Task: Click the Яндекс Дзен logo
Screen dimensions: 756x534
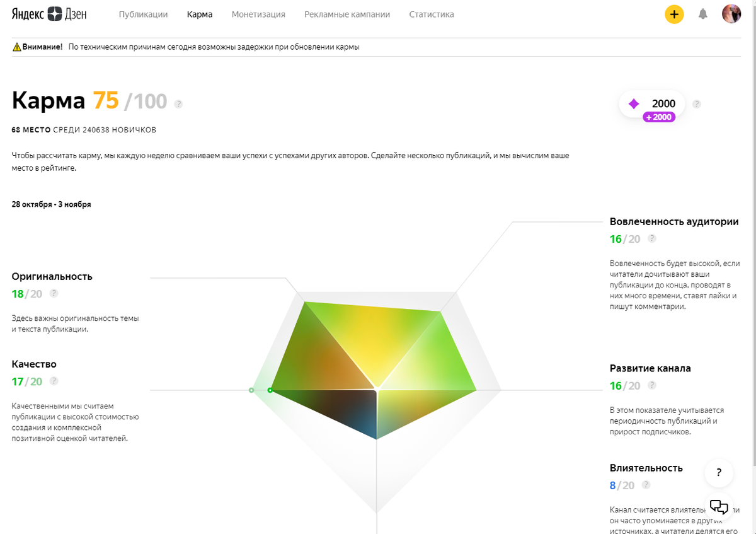Action: (49, 14)
